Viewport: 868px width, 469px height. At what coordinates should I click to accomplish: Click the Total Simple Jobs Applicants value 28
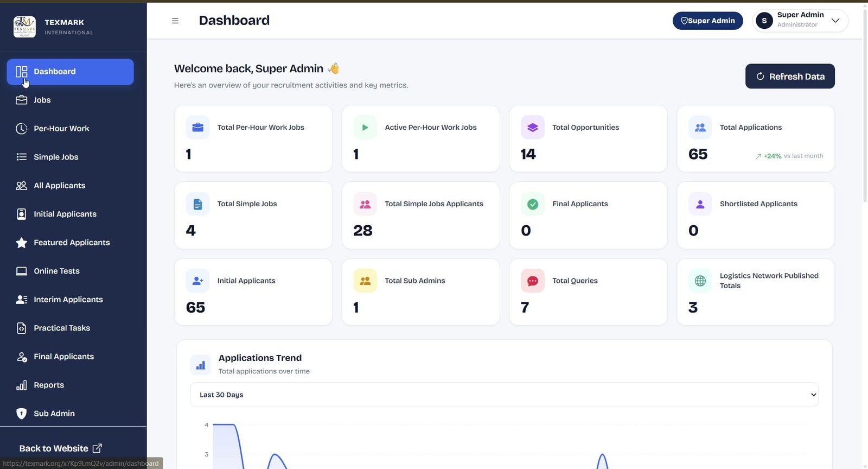pos(363,231)
